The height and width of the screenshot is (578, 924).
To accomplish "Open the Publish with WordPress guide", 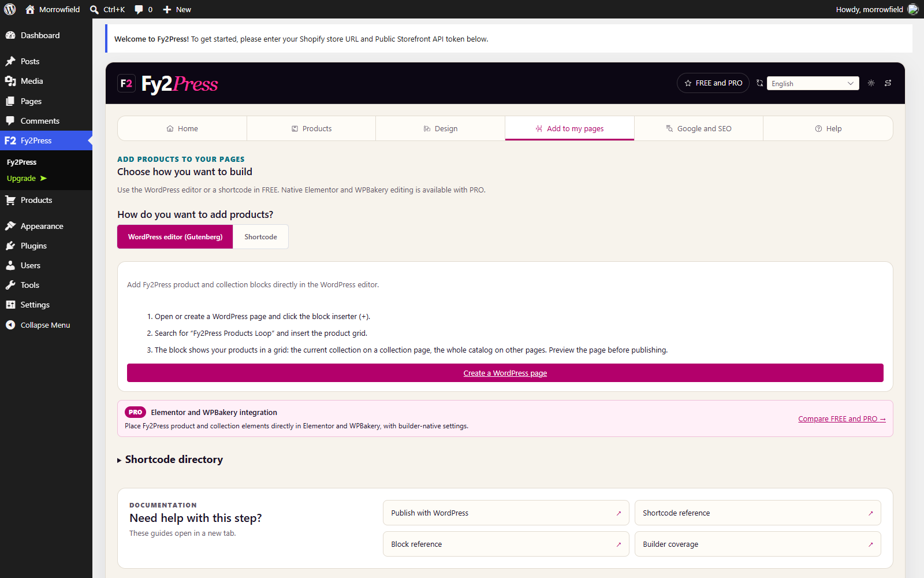I will pos(506,513).
